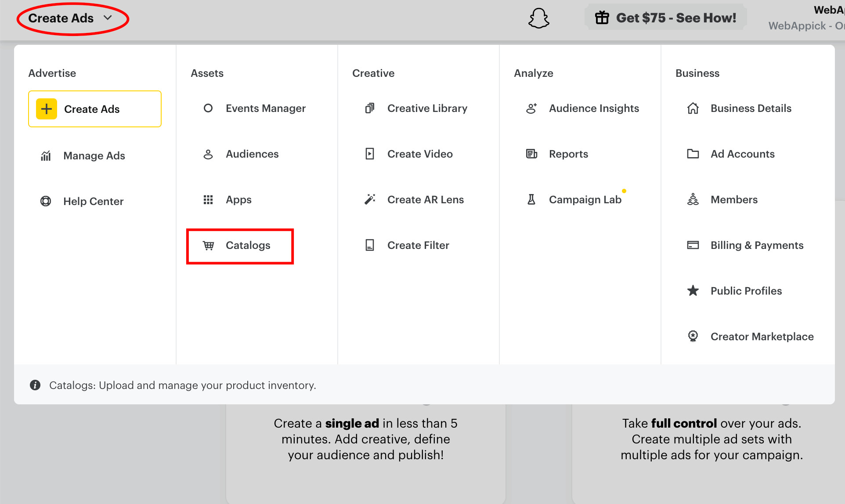This screenshot has height=504, width=845.
Task: Click the Apps grid icon
Action: 208,199
